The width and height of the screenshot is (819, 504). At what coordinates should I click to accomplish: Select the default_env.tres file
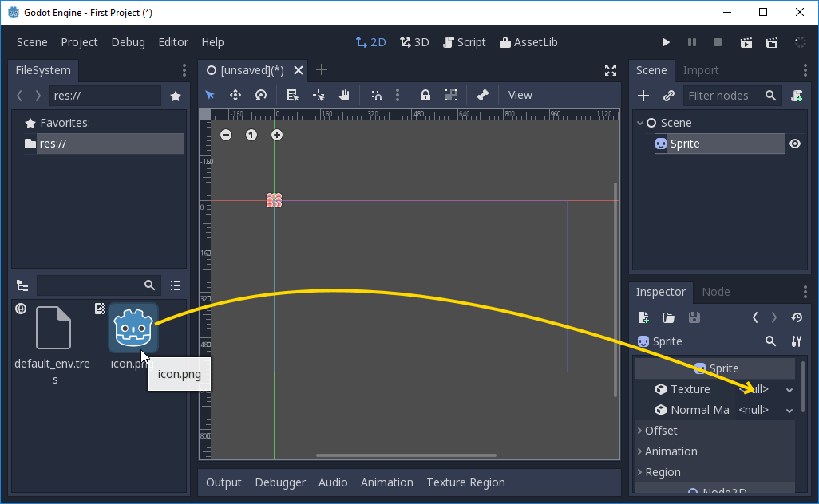tap(52, 345)
